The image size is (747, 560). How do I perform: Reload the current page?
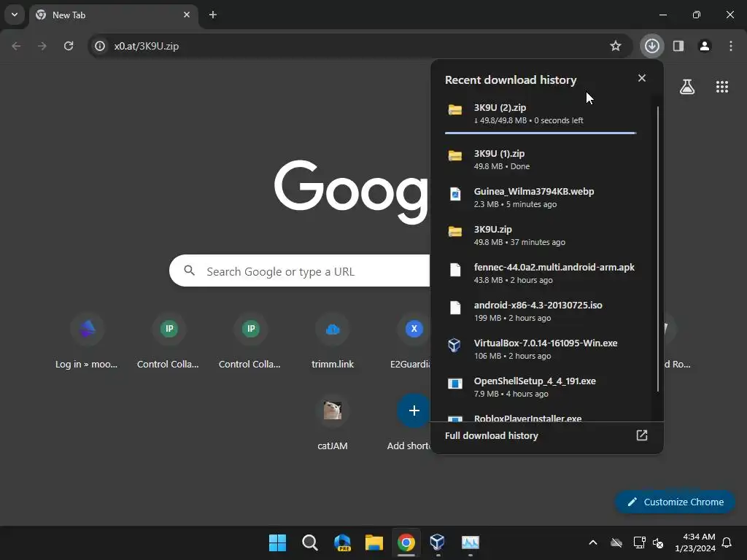69,46
